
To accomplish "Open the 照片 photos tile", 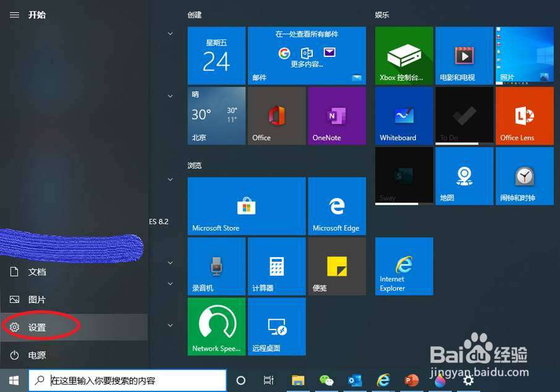I will (524, 56).
